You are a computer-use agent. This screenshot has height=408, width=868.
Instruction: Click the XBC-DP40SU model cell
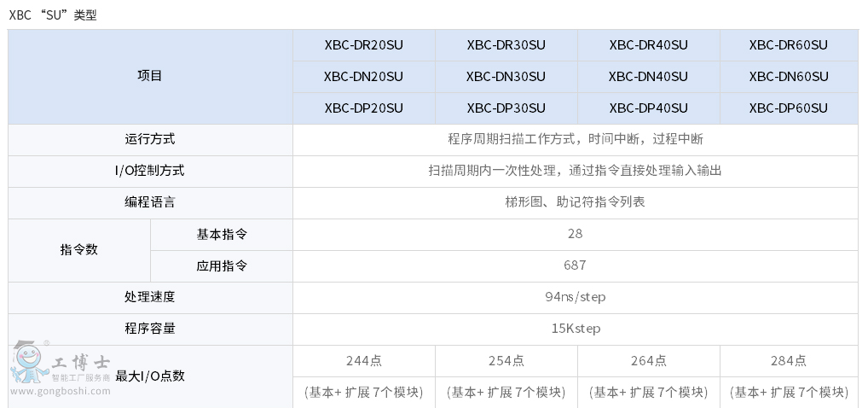tap(648, 108)
